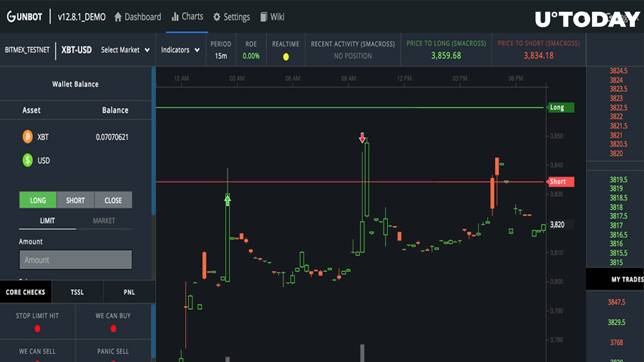
Task: Click the Price to Long value 3,859.68
Action: point(446,56)
